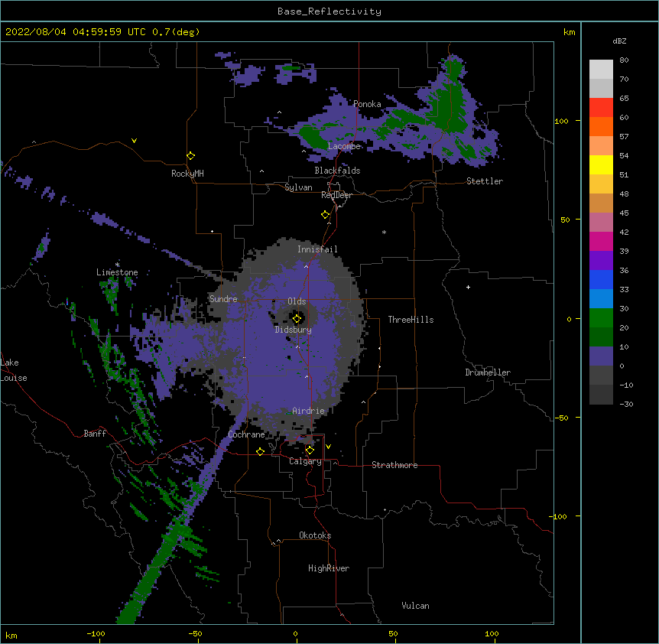Click the timestamp 2022/08/04 04:59:59 UTC

coord(75,32)
